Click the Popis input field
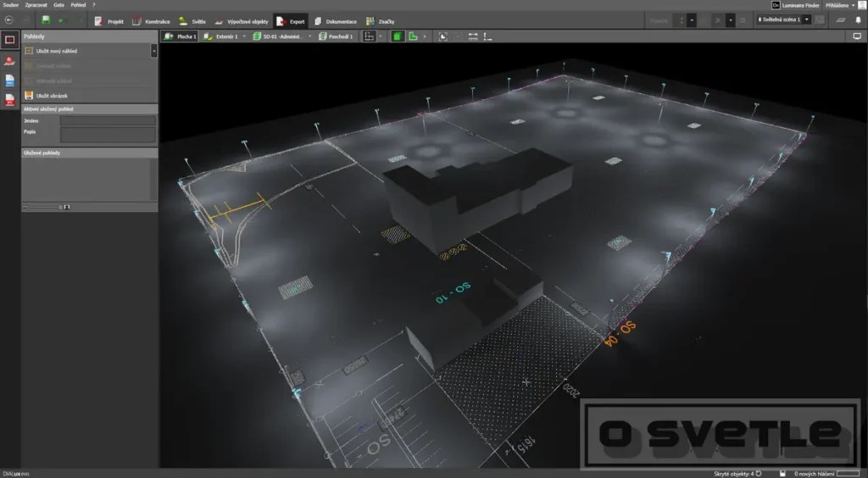 pyautogui.click(x=108, y=135)
